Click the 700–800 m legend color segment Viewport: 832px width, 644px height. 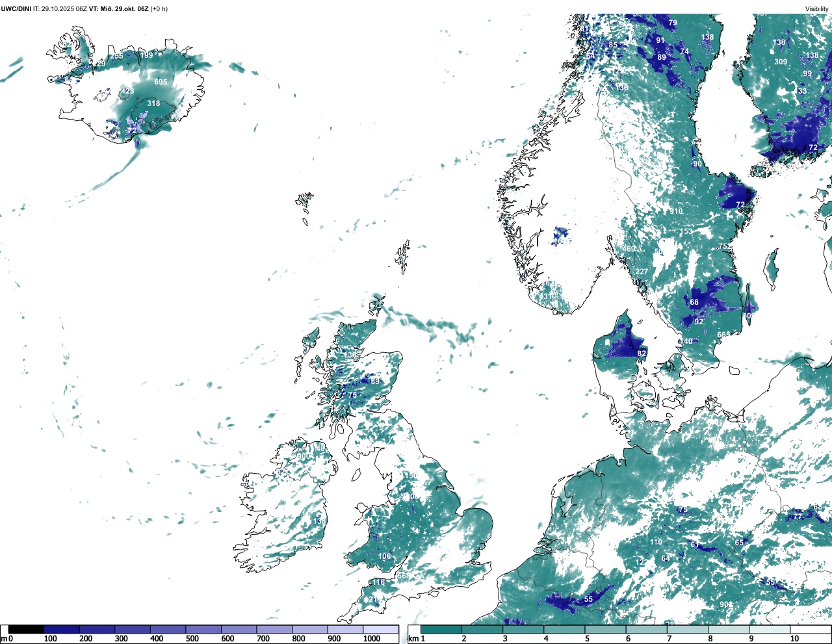click(274, 629)
